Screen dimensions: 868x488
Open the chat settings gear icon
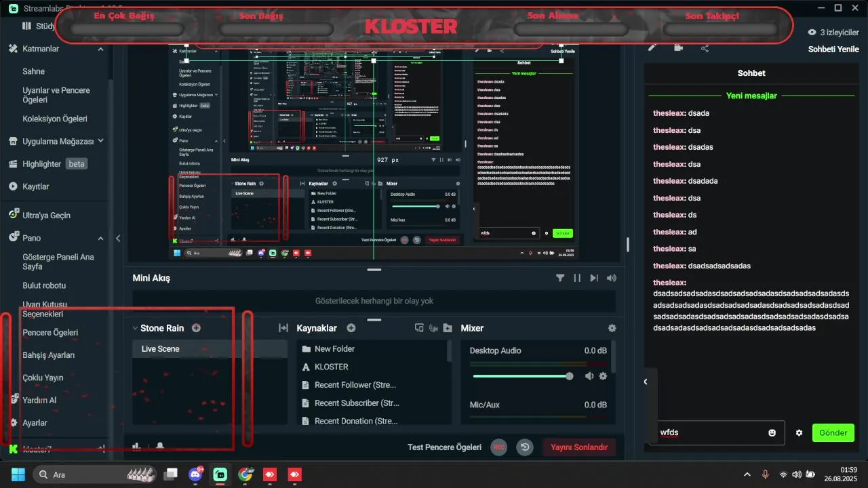pos(799,432)
